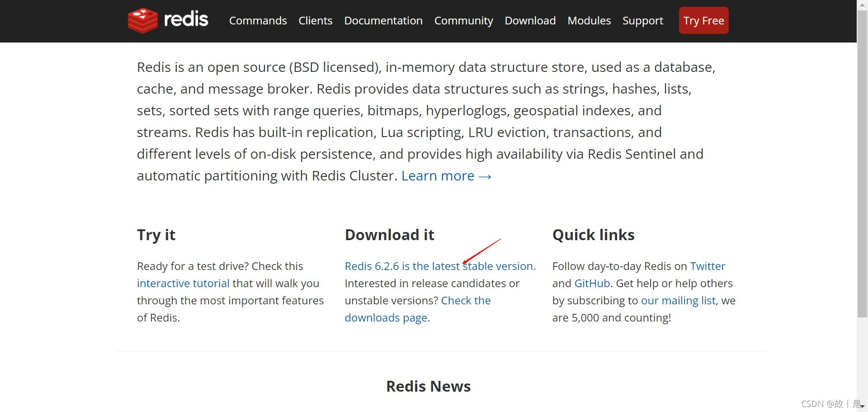Click the vertical scrollbar thumb

point(862,163)
